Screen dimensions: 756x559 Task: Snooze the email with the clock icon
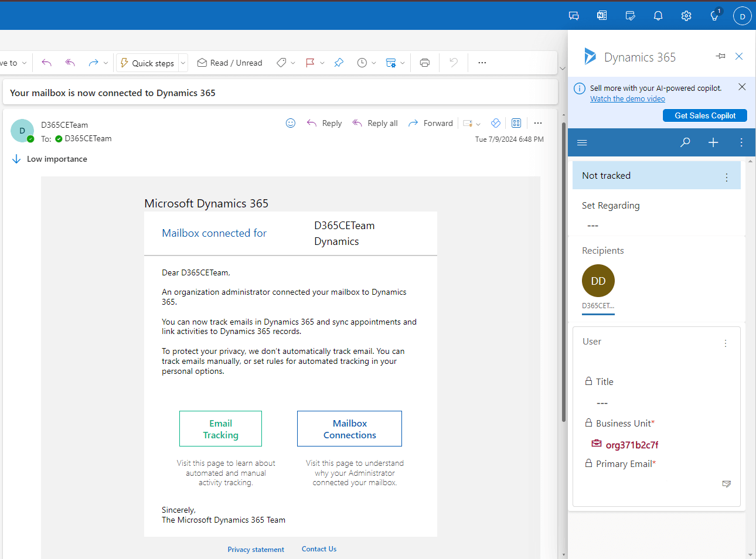tap(362, 63)
